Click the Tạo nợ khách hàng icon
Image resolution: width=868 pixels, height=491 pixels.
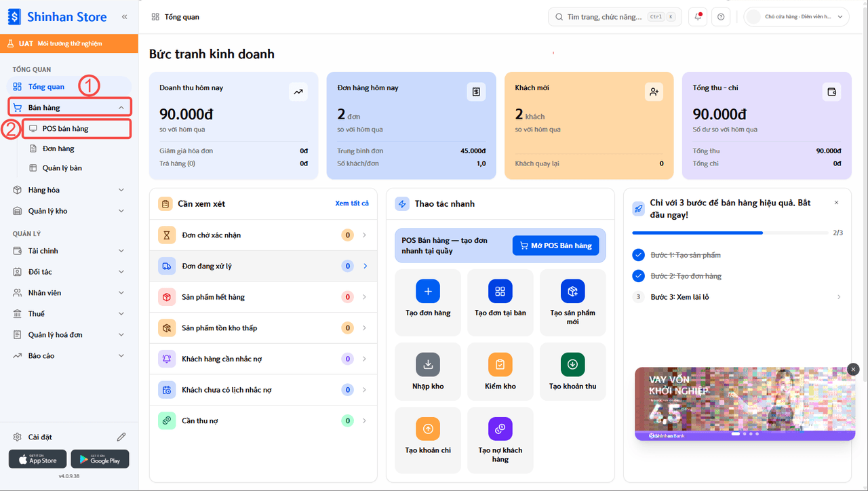pyautogui.click(x=500, y=429)
